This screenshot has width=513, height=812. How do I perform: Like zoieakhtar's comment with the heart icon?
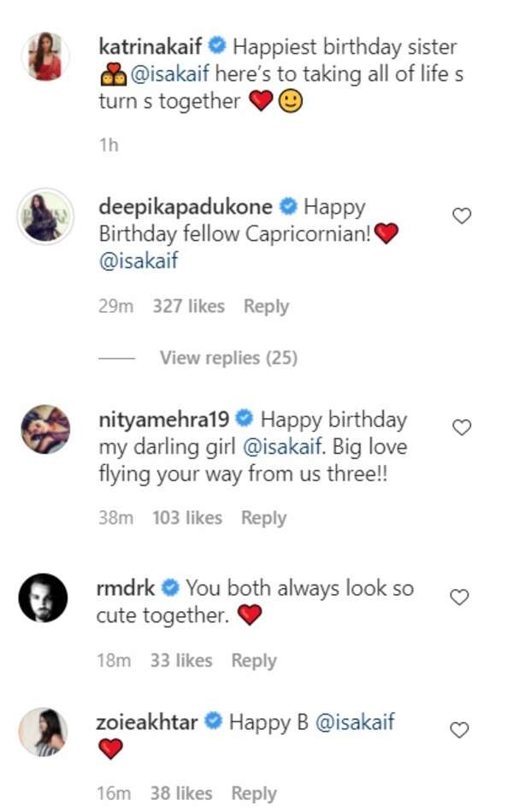coord(460,730)
